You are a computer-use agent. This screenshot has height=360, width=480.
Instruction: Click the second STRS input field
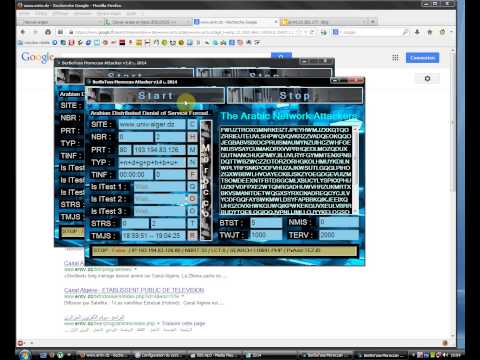point(168,223)
